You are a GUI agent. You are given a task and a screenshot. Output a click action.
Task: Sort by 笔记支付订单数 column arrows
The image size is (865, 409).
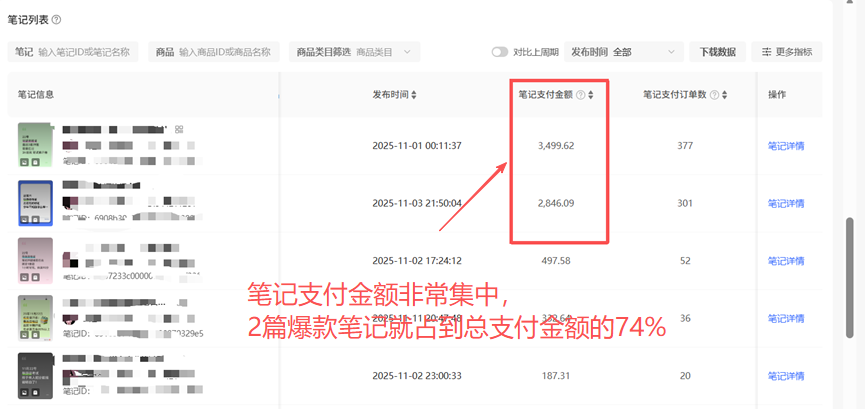coord(725,95)
